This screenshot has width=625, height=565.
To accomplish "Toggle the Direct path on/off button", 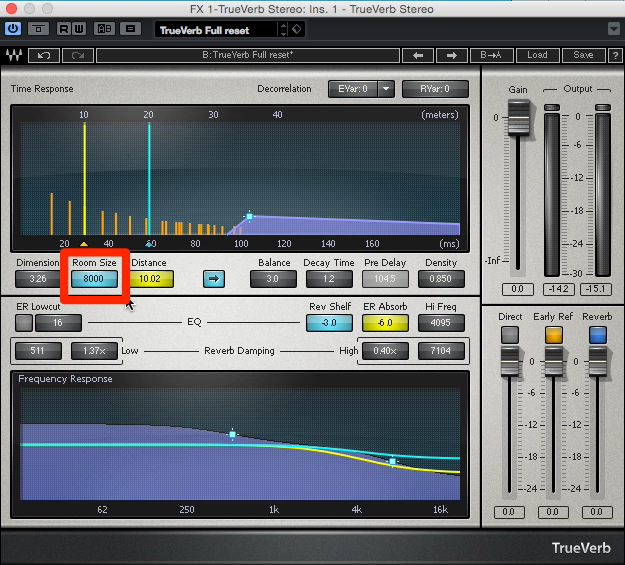I will [x=510, y=335].
